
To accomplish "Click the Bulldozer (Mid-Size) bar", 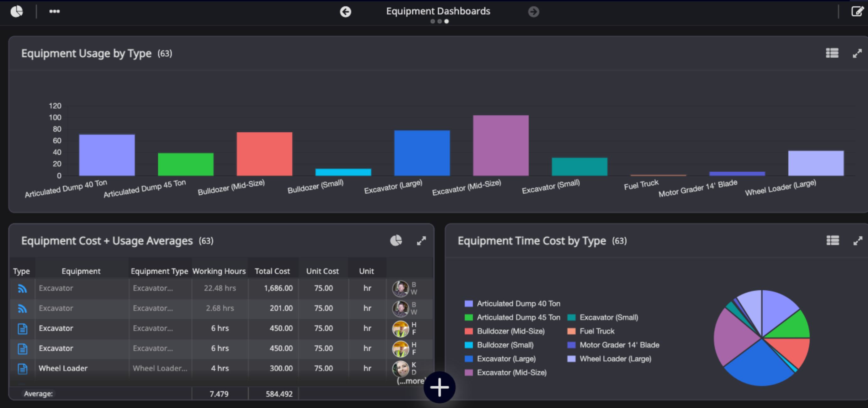I will click(x=265, y=154).
